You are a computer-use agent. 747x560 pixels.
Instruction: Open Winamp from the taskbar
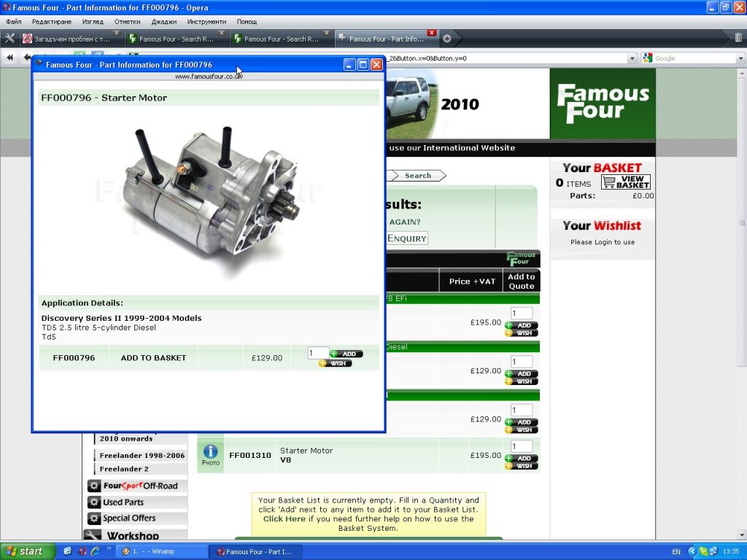click(x=161, y=551)
